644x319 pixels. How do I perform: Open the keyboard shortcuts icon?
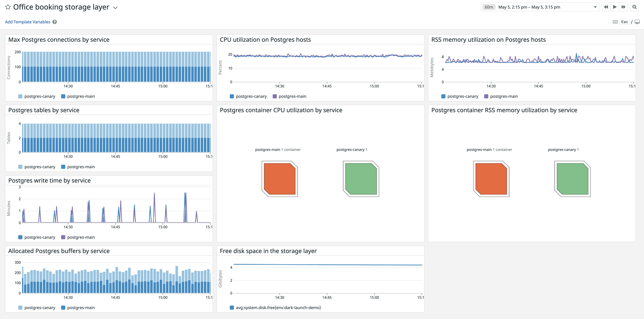(x=615, y=22)
